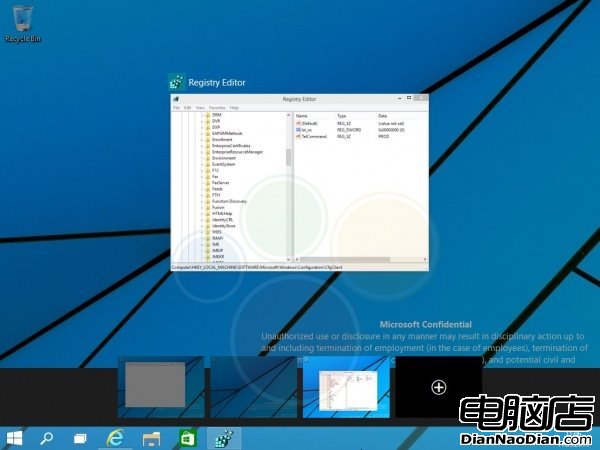Click the folder icon beside Fusion key
This screenshot has width=600, height=450.
coord(208,207)
